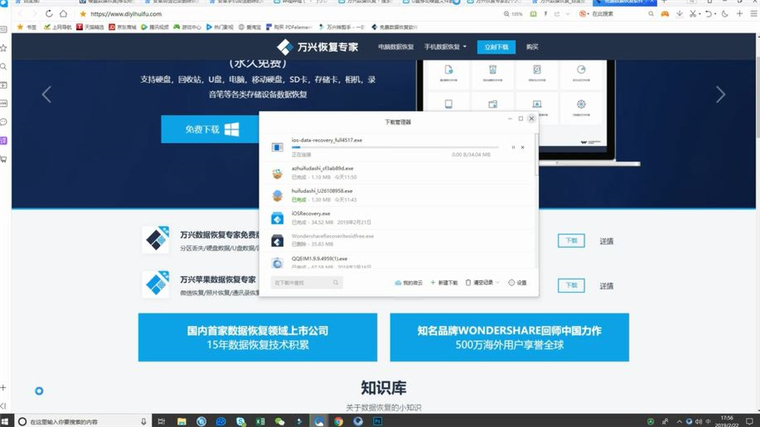Click the green reader icon in address bar

533,14
